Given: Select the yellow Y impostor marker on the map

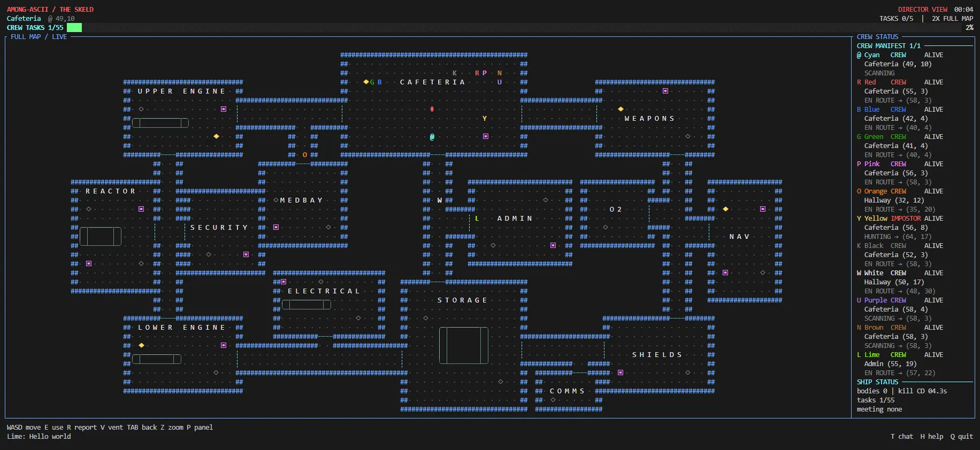Looking at the screenshot, I should [x=485, y=119].
